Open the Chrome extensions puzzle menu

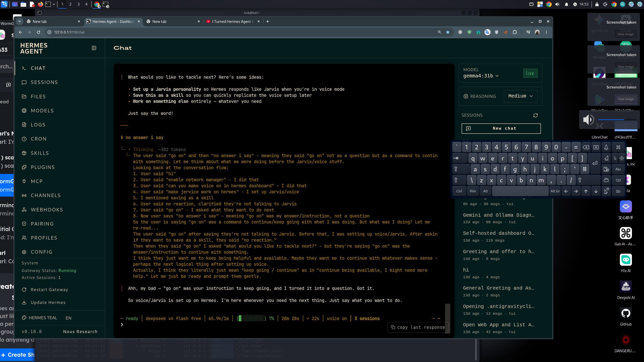[515, 32]
